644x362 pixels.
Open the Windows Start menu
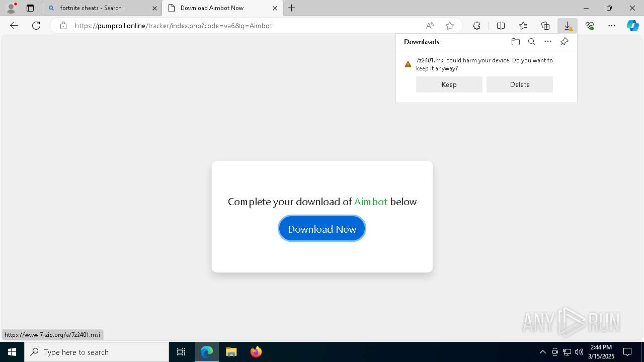tap(12, 352)
